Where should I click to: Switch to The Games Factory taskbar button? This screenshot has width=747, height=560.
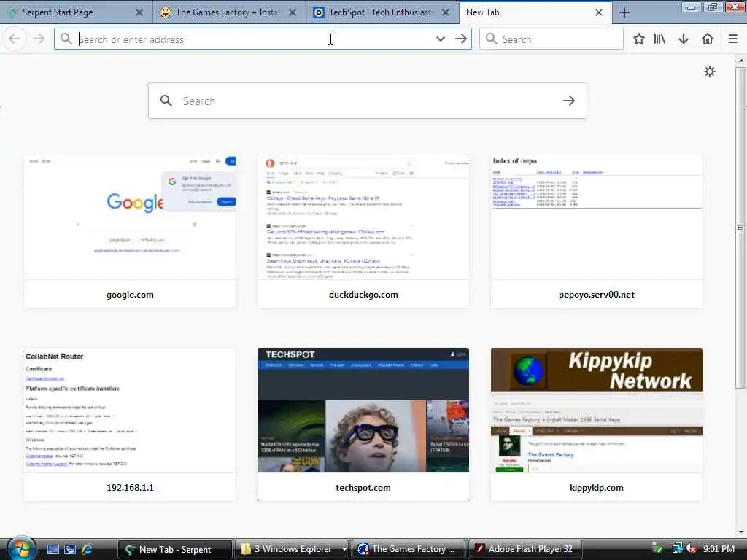pos(409,549)
